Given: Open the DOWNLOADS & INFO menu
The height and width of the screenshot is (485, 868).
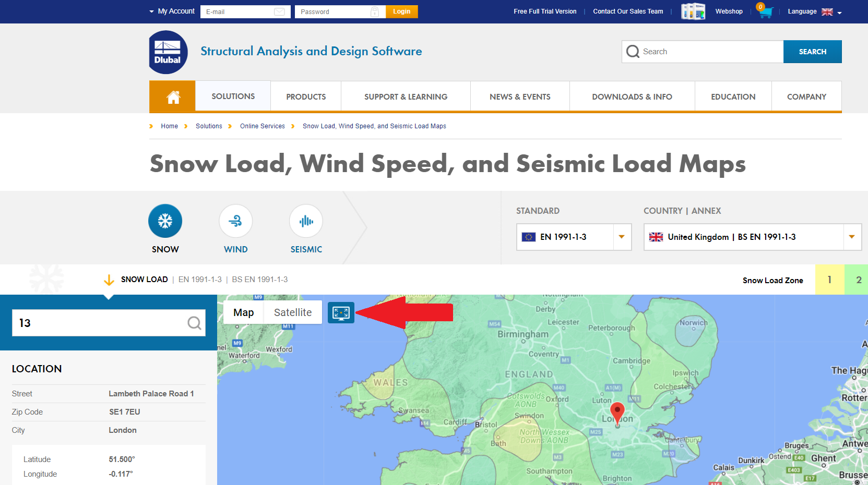Looking at the screenshot, I should point(632,96).
